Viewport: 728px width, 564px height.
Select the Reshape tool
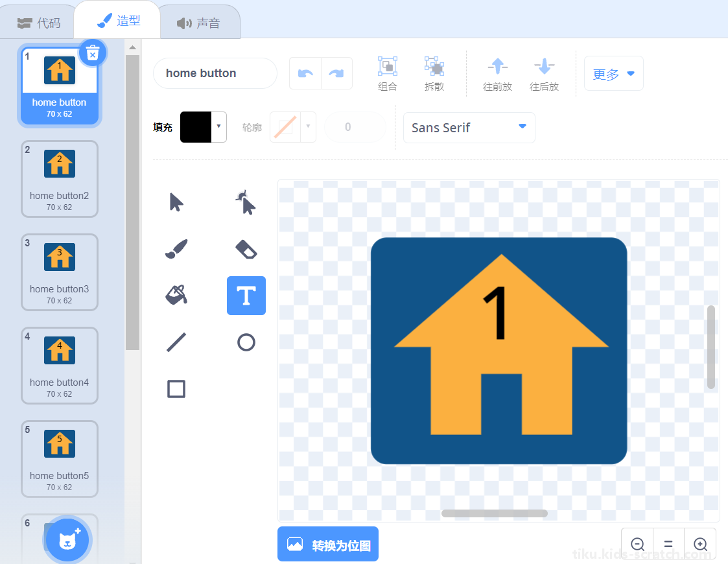pos(246,203)
